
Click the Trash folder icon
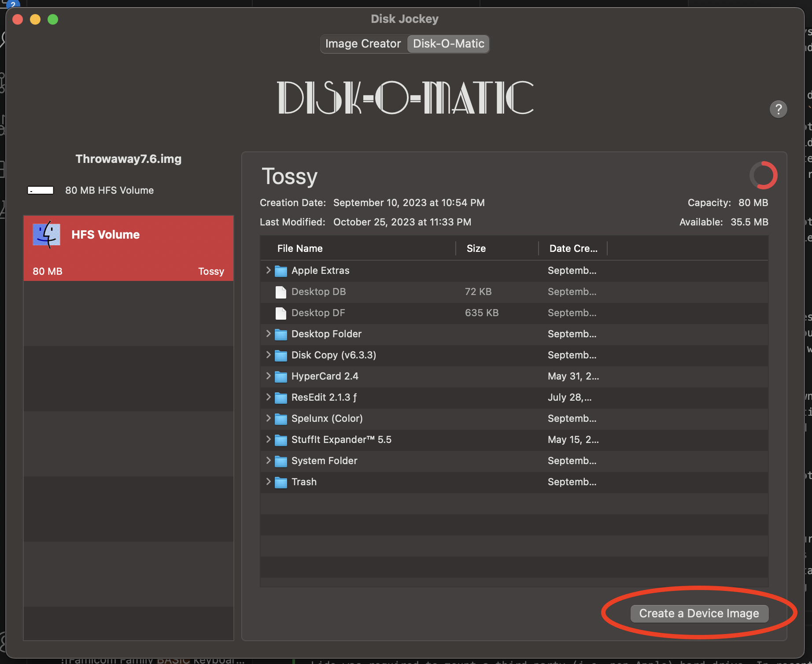[x=281, y=482]
